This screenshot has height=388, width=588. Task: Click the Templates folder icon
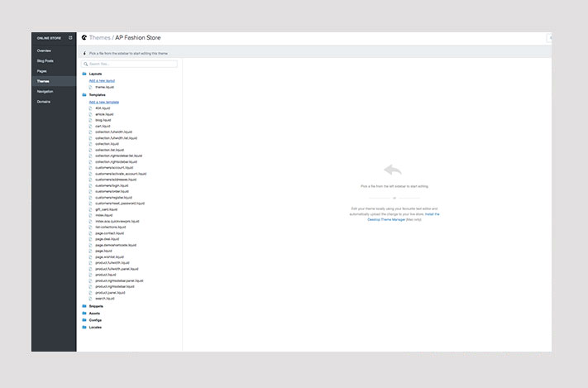click(x=84, y=95)
